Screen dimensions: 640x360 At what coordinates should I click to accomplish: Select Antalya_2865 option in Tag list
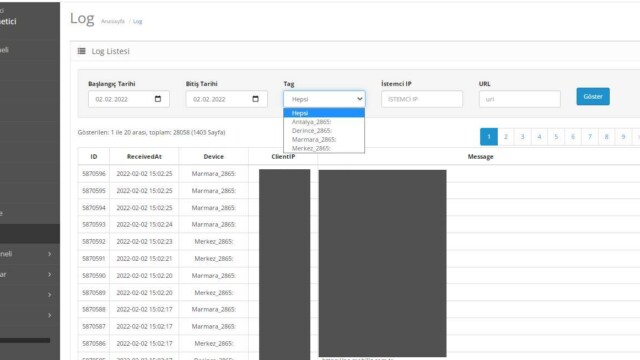point(324,122)
